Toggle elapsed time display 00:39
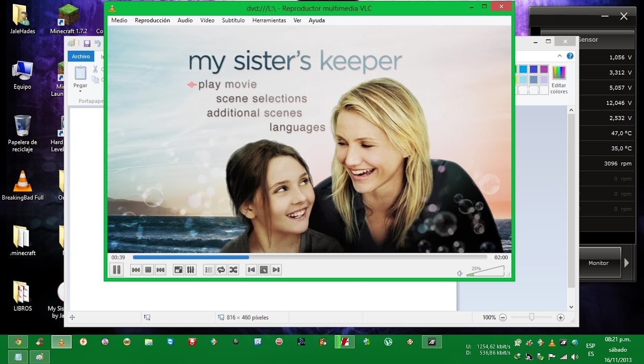Viewport: 644px width, 364px height. tap(118, 257)
